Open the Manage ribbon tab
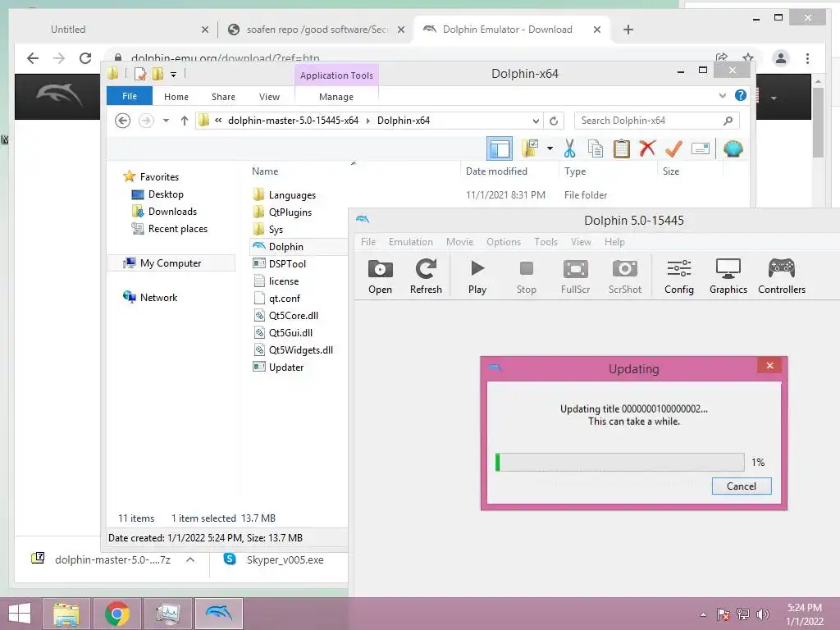The height and width of the screenshot is (630, 840). tap(336, 97)
